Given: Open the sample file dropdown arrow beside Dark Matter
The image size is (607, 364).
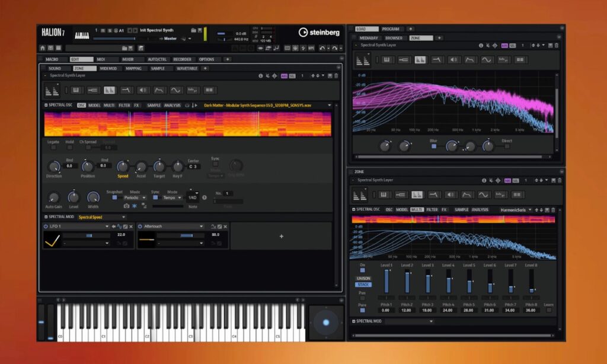Looking at the screenshot, I should tap(330, 106).
